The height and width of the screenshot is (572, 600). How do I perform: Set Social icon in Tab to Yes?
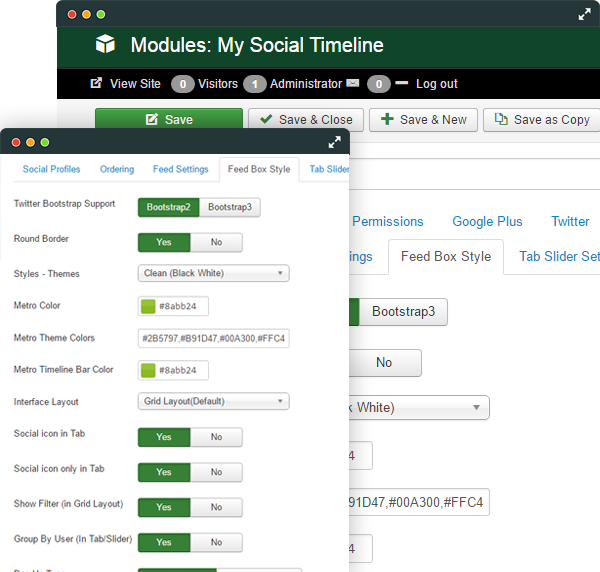point(164,437)
